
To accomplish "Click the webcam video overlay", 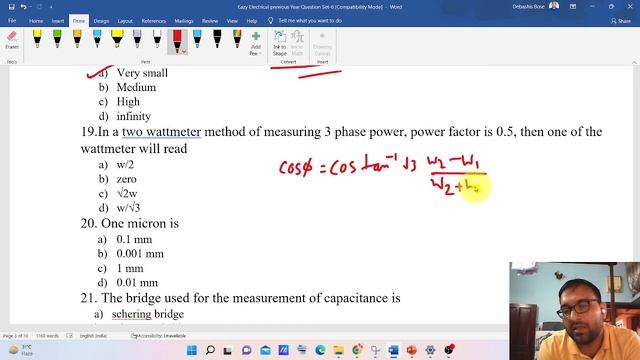I will click(574, 311).
